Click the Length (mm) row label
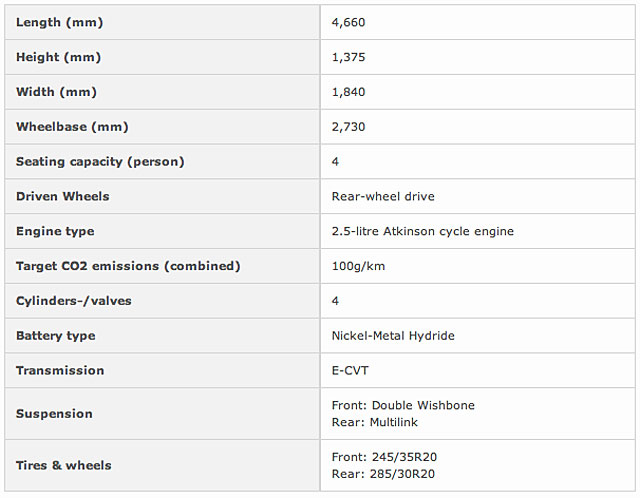Image resolution: width=640 pixels, height=498 pixels. pyautogui.click(x=59, y=22)
